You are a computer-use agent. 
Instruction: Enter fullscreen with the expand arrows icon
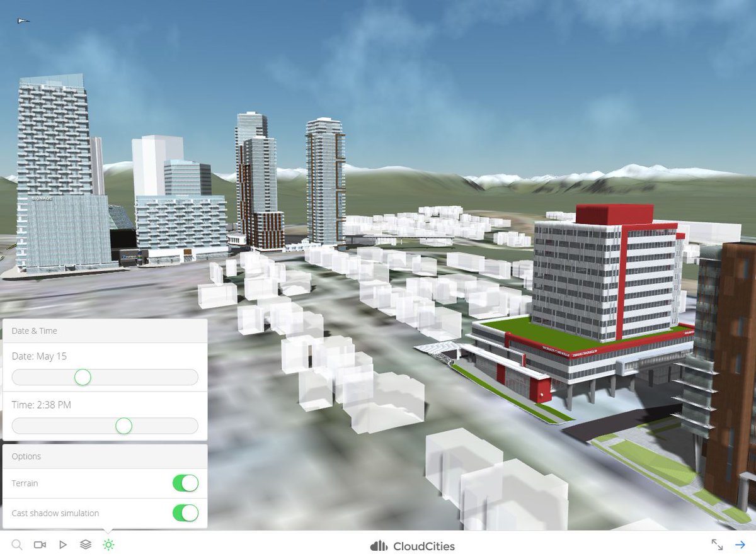(717, 545)
